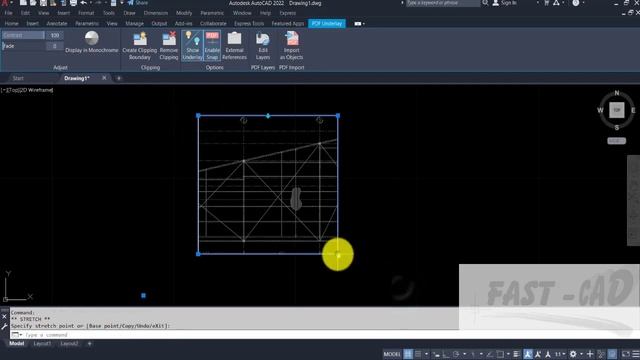640x360 pixels.
Task: Open recent commands dropdown
Action: pos(17,335)
